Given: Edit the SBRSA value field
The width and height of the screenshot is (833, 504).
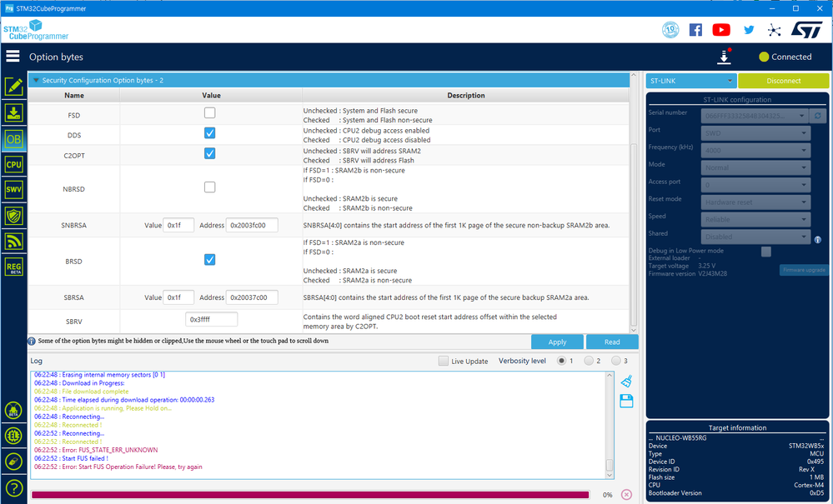Looking at the screenshot, I should click(x=178, y=297).
